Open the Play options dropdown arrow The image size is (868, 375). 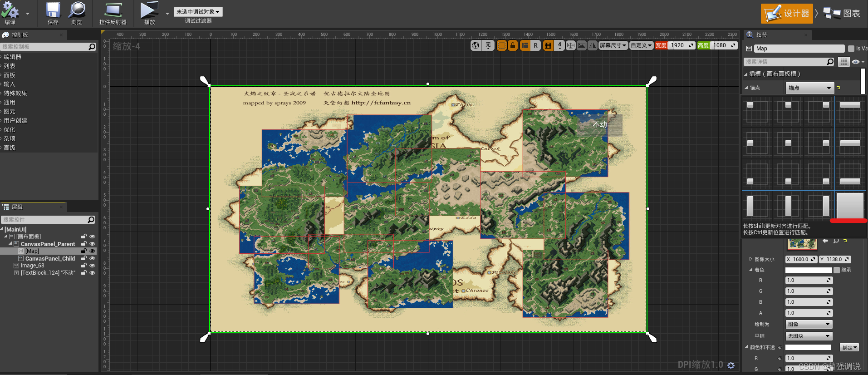pos(167,14)
